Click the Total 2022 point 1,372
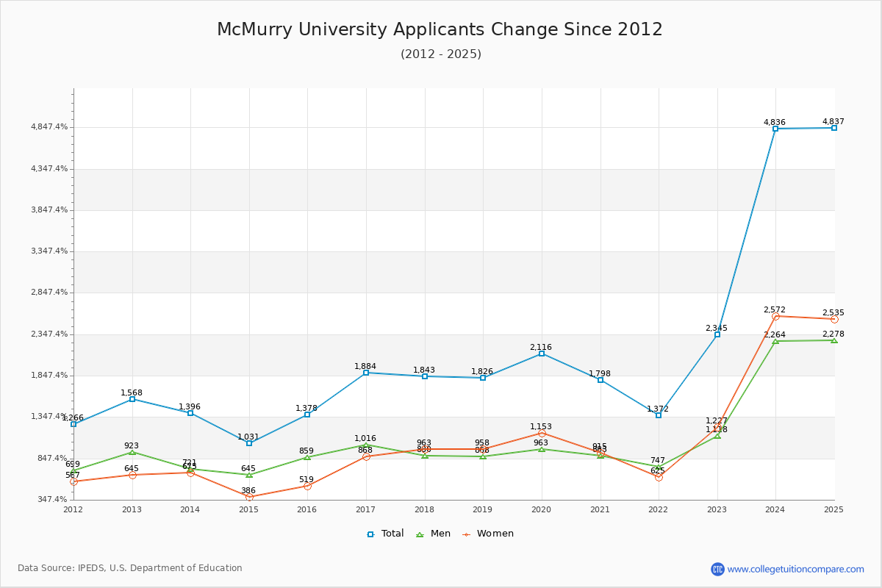The image size is (882, 588). click(x=659, y=415)
